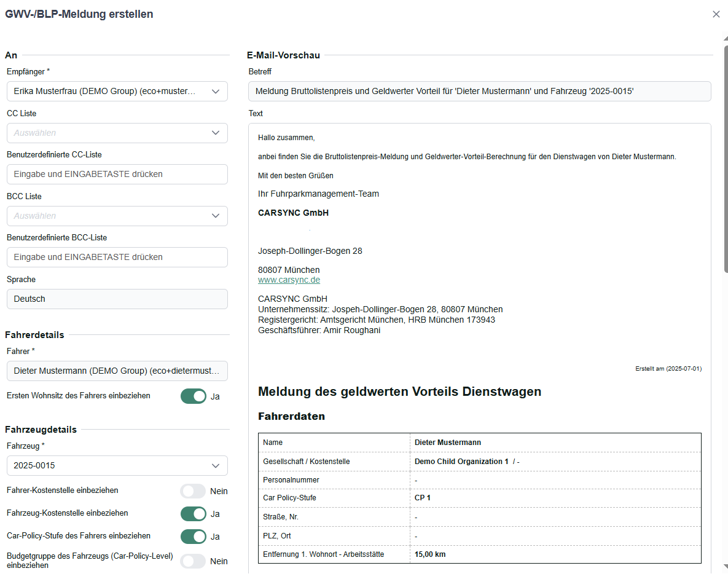This screenshot has height=579, width=728.
Task: Click the 'E-Mail-Vorschau' section heading
Action: point(283,55)
